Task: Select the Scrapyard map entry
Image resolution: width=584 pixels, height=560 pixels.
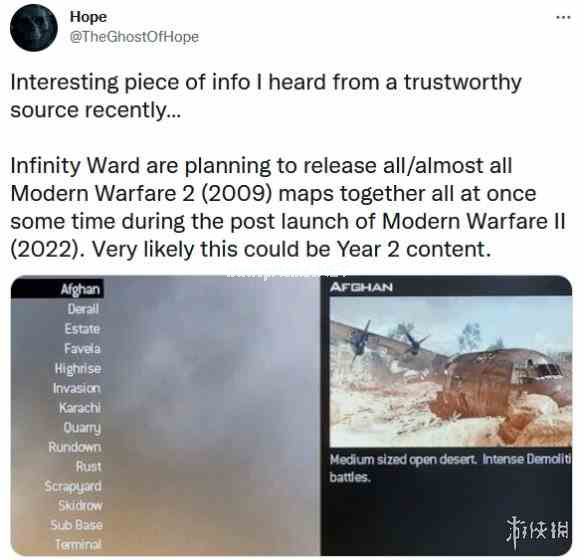Action: pyautogui.click(x=73, y=486)
